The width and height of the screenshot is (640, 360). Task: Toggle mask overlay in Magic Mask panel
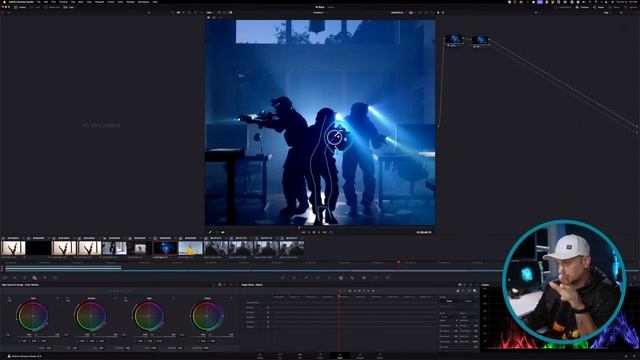point(475,291)
